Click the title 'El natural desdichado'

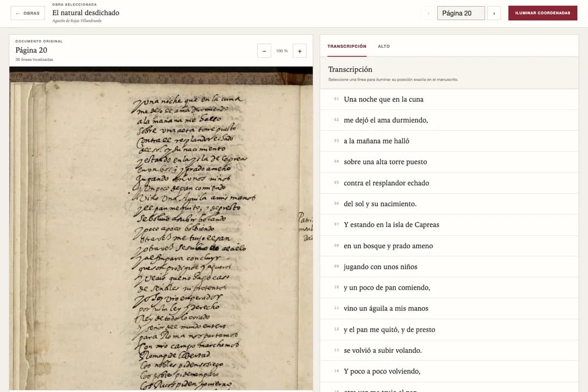point(86,13)
